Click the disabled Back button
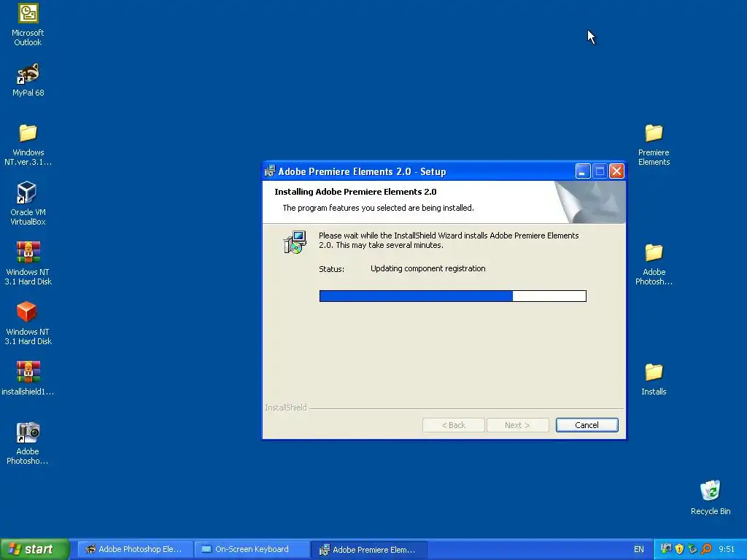Screen dimensions: 747x560 coord(453,425)
